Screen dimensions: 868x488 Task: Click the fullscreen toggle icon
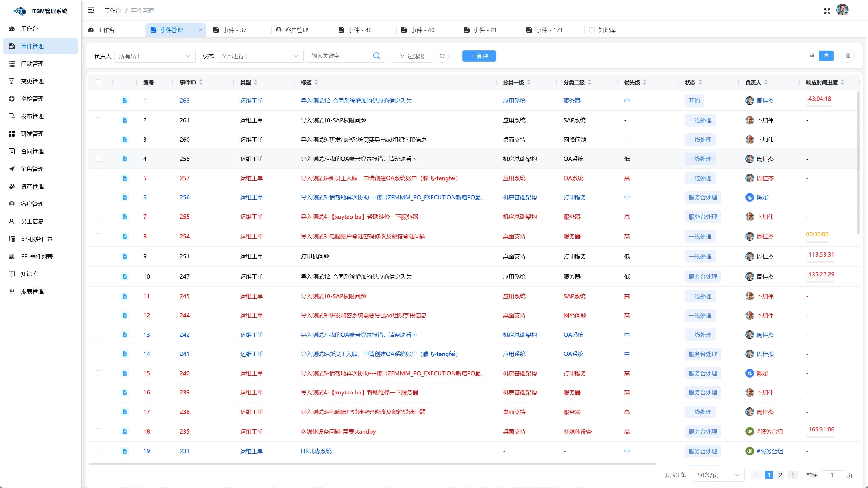pyautogui.click(x=827, y=11)
